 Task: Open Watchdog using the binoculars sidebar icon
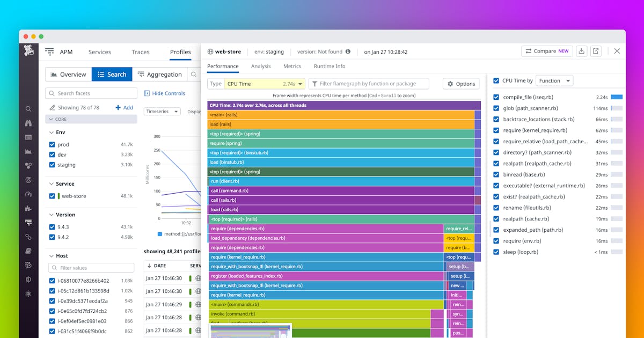click(28, 122)
